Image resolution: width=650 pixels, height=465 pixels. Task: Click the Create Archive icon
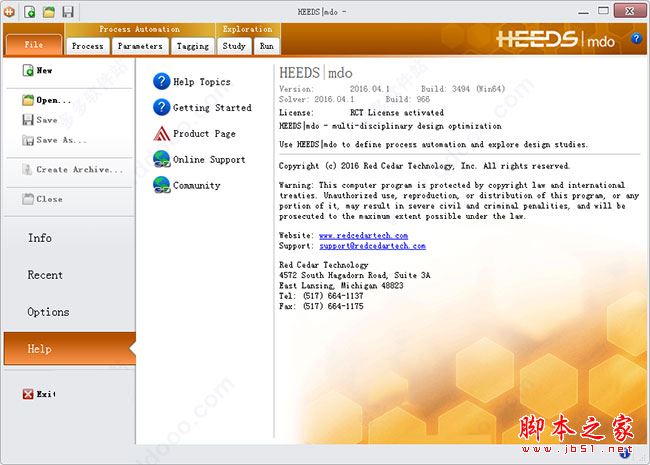[28, 170]
